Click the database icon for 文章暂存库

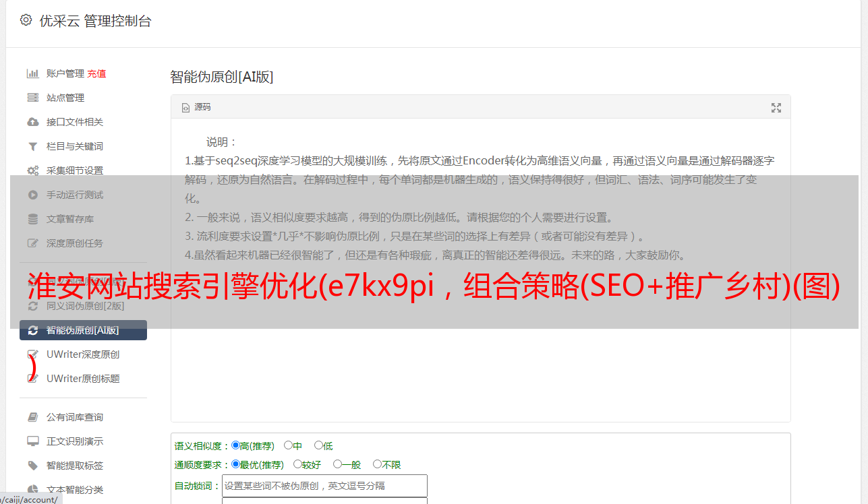click(x=32, y=219)
